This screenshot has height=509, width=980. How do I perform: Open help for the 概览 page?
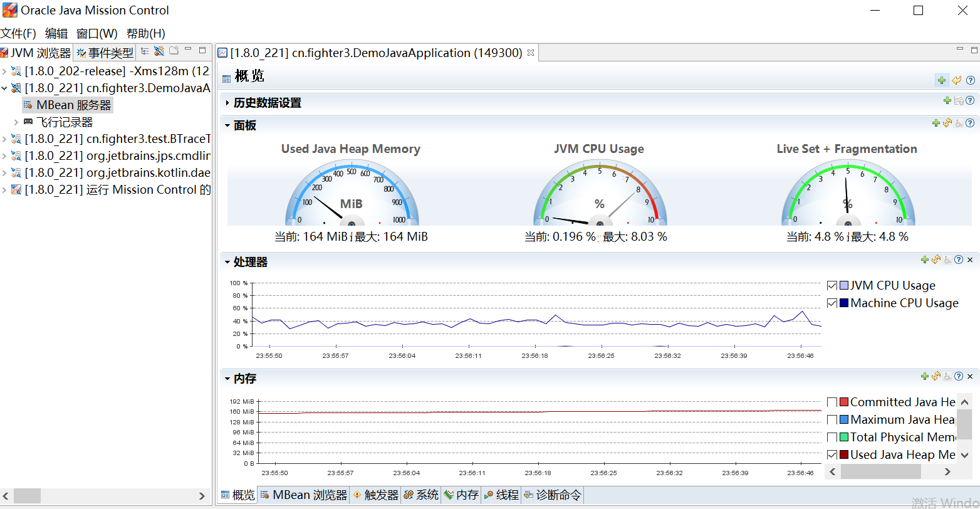click(971, 80)
